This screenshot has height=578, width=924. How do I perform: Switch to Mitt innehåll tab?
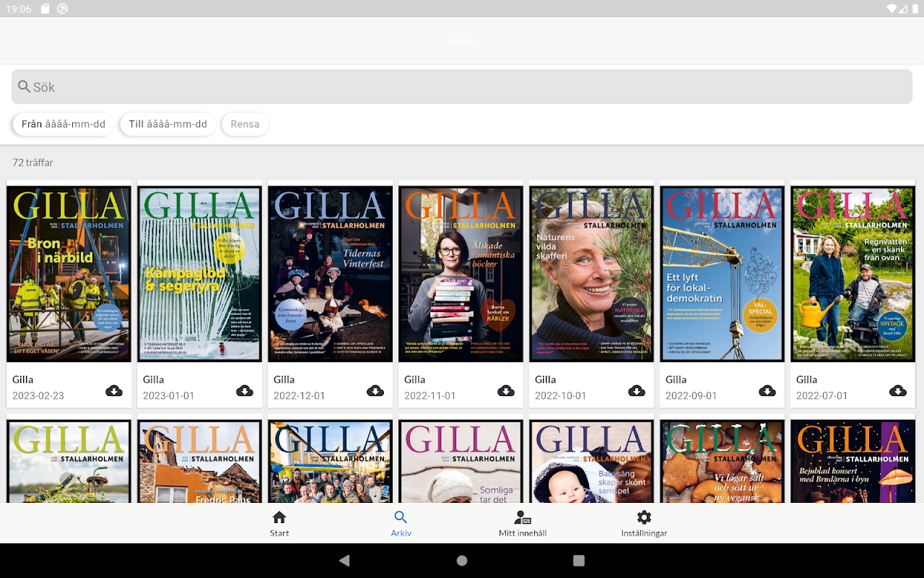click(523, 524)
